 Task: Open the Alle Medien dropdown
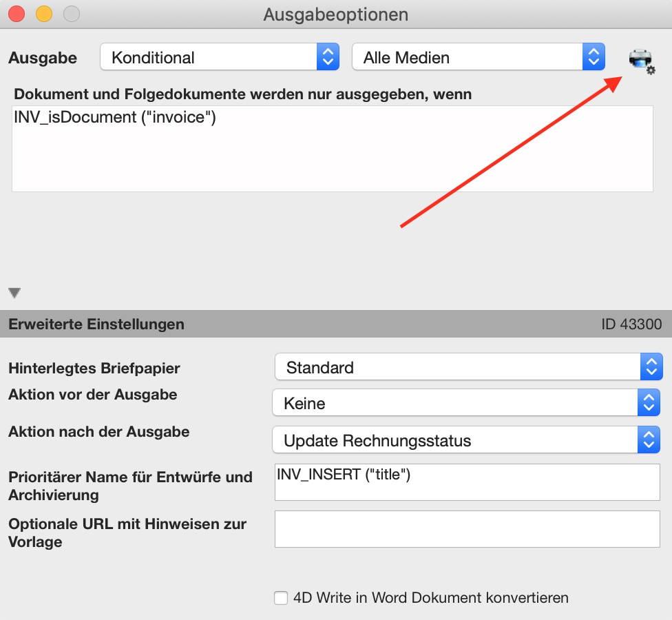[479, 56]
